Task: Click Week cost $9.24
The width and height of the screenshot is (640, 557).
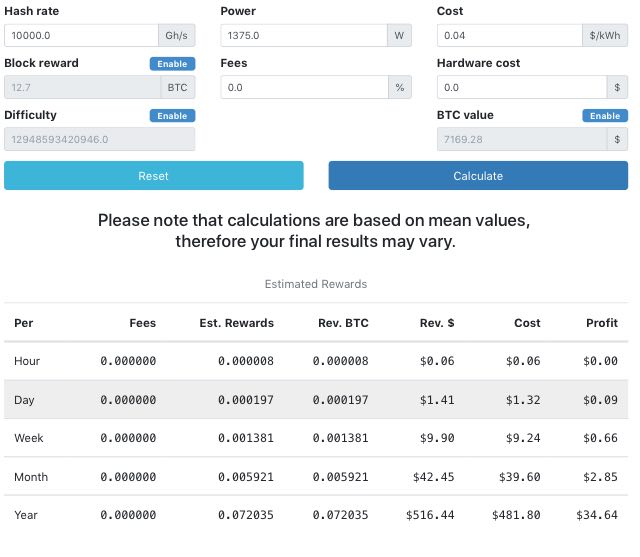Action: point(523,438)
